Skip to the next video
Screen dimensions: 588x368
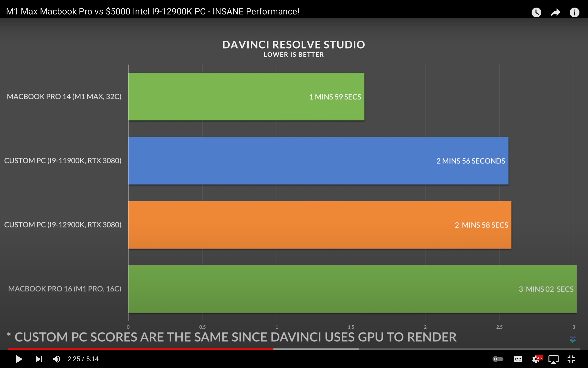[x=39, y=359]
